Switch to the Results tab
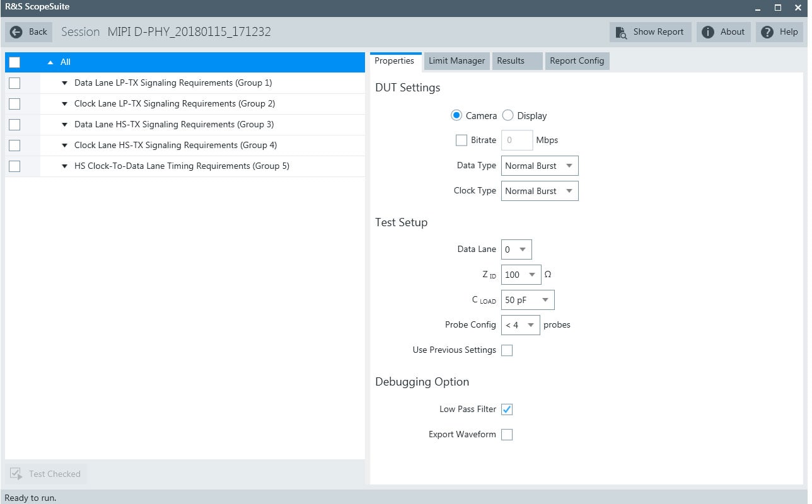This screenshot has width=812, height=504. (511, 60)
